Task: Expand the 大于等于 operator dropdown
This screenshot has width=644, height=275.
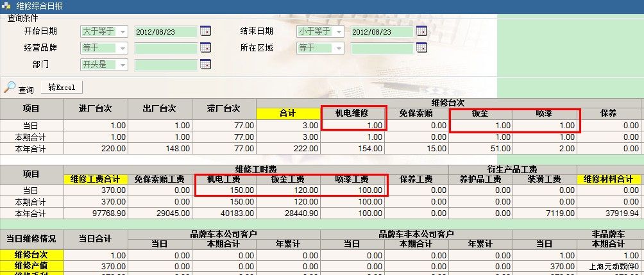Action: (x=123, y=31)
